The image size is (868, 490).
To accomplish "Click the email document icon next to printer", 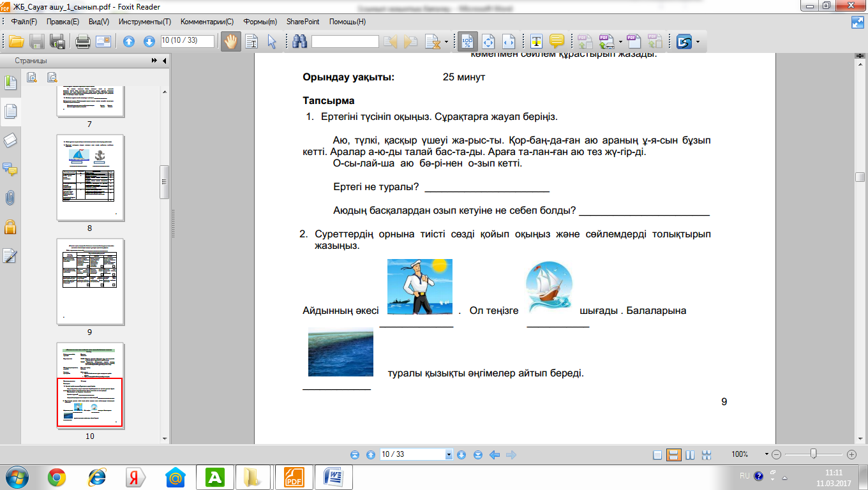I will click(x=103, y=42).
